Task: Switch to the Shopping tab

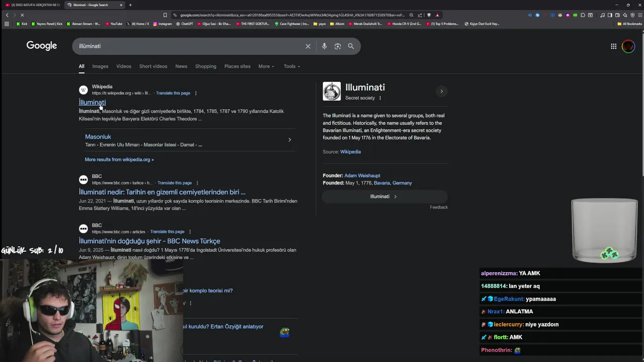Action: coord(206,66)
